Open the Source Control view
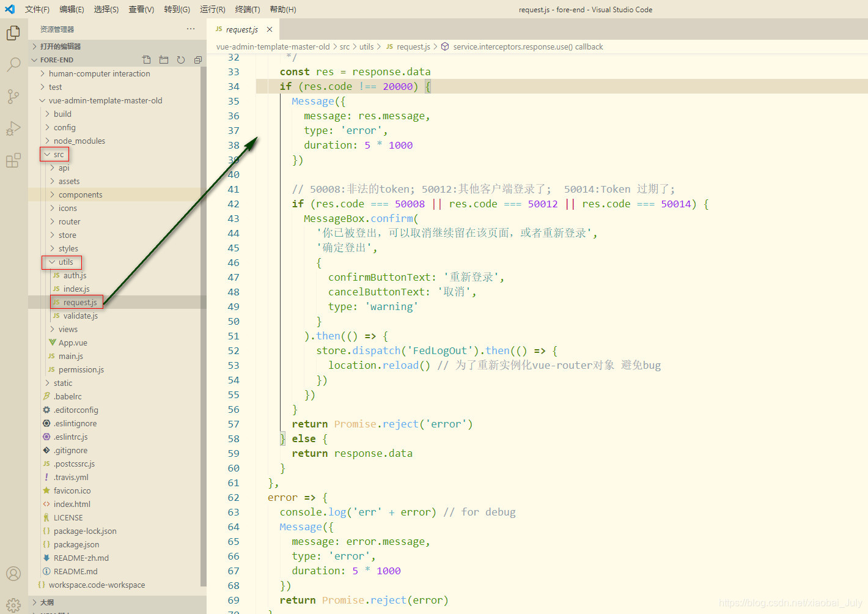The image size is (868, 614). pyautogui.click(x=13, y=96)
